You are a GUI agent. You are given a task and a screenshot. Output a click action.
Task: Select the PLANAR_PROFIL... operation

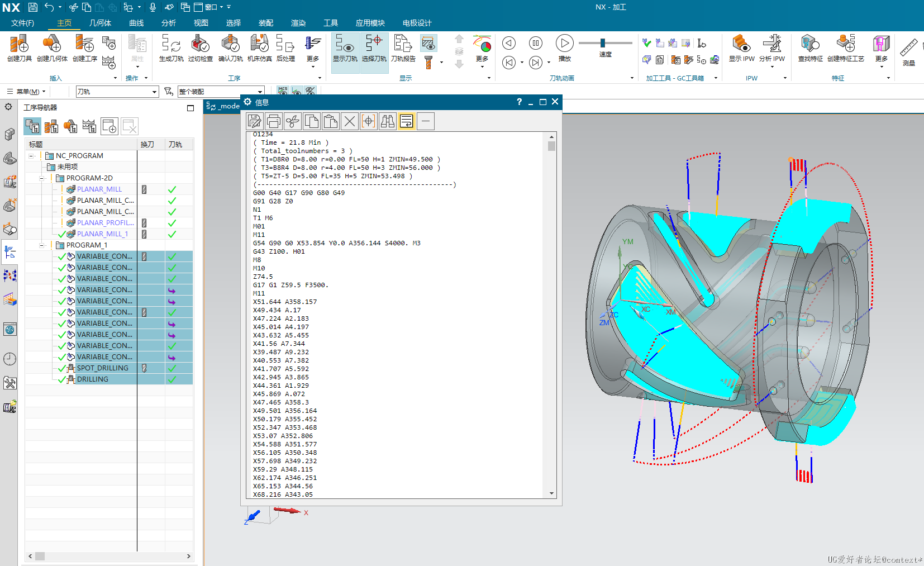[x=105, y=223]
